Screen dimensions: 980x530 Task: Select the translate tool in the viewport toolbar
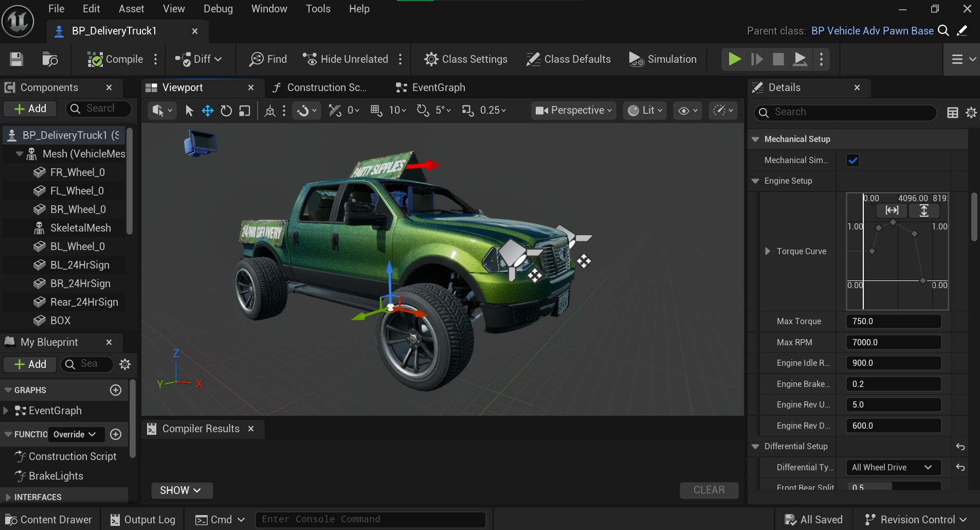click(x=208, y=111)
